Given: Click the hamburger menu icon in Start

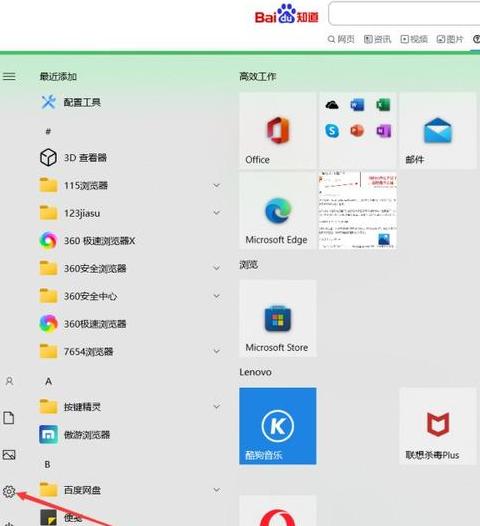Looking at the screenshot, I should click(9, 76).
